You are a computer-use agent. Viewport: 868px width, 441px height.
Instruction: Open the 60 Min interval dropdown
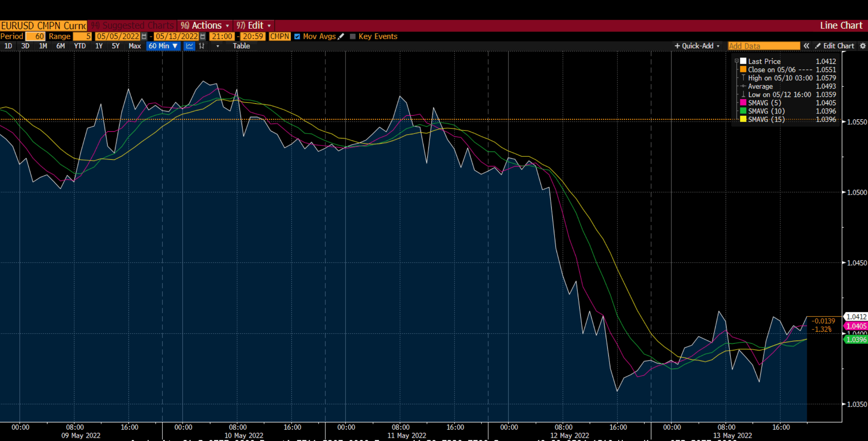pyautogui.click(x=163, y=46)
